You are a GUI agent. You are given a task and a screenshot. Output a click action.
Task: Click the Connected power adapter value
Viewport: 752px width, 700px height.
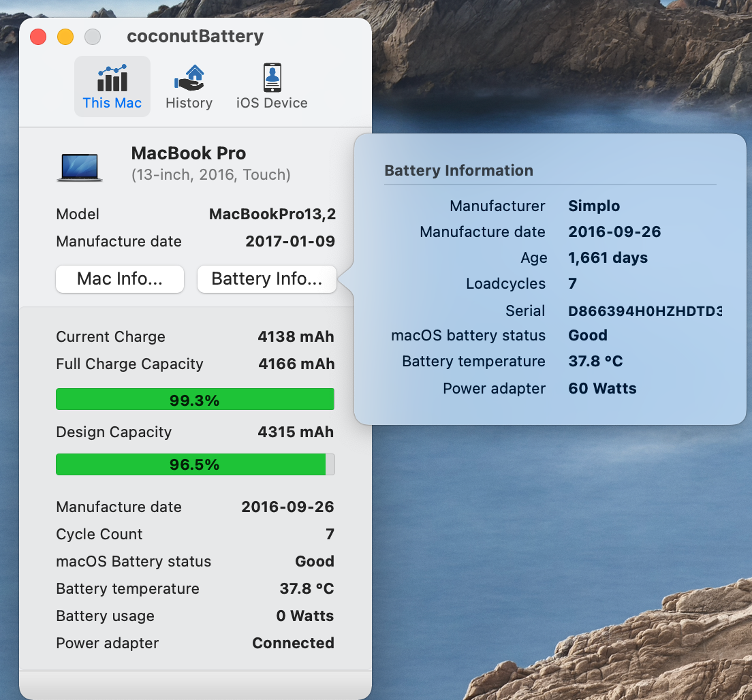pyautogui.click(x=293, y=643)
